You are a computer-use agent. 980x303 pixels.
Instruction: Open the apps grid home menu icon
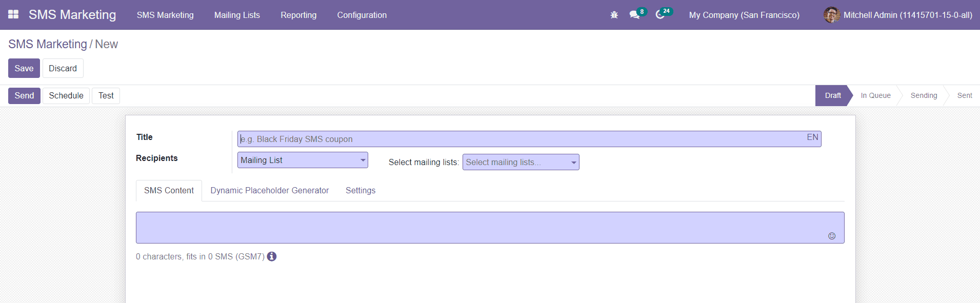13,14
